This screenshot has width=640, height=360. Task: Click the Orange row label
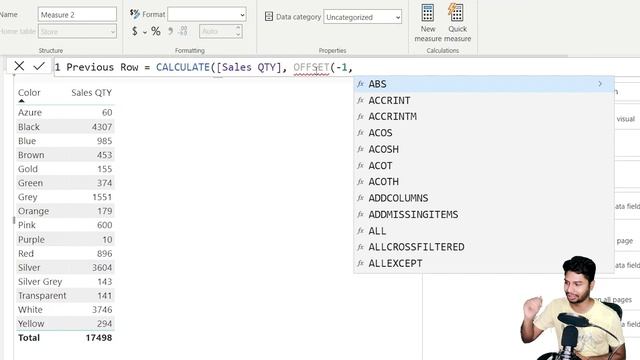point(33,211)
